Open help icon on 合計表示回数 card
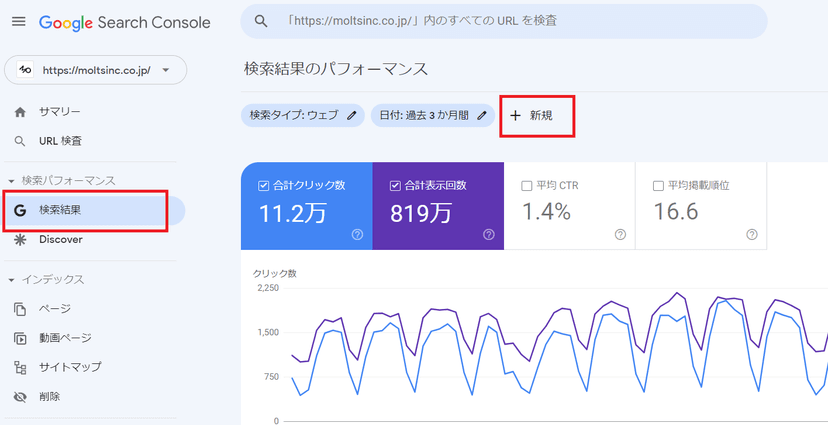Image resolution: width=828 pixels, height=425 pixels. (489, 234)
